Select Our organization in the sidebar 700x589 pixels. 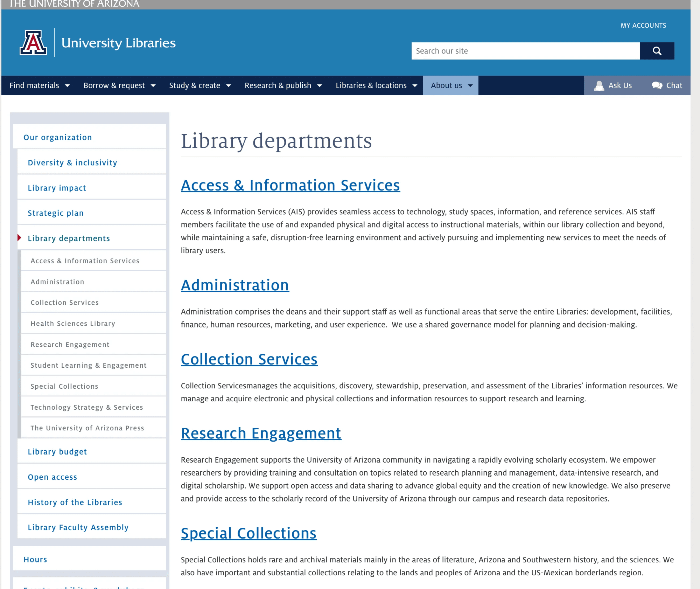tap(90, 137)
